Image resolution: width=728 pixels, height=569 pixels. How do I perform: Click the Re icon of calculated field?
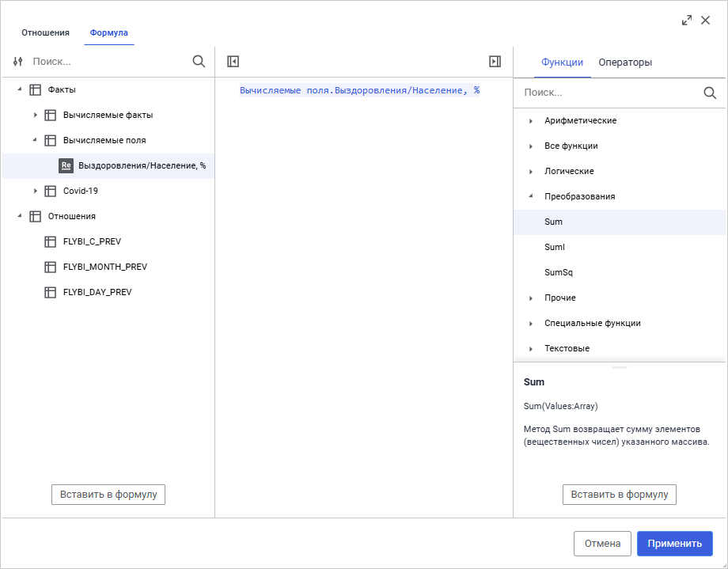click(x=66, y=165)
